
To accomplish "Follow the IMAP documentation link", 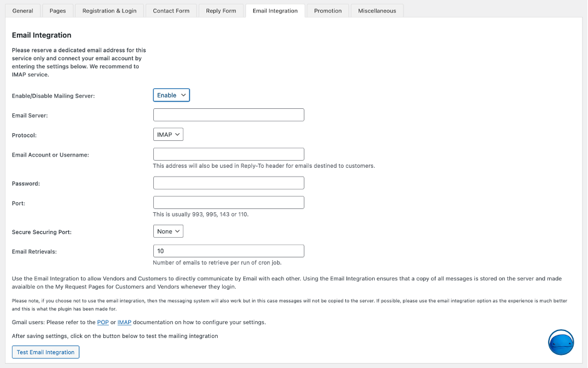I will coord(124,322).
